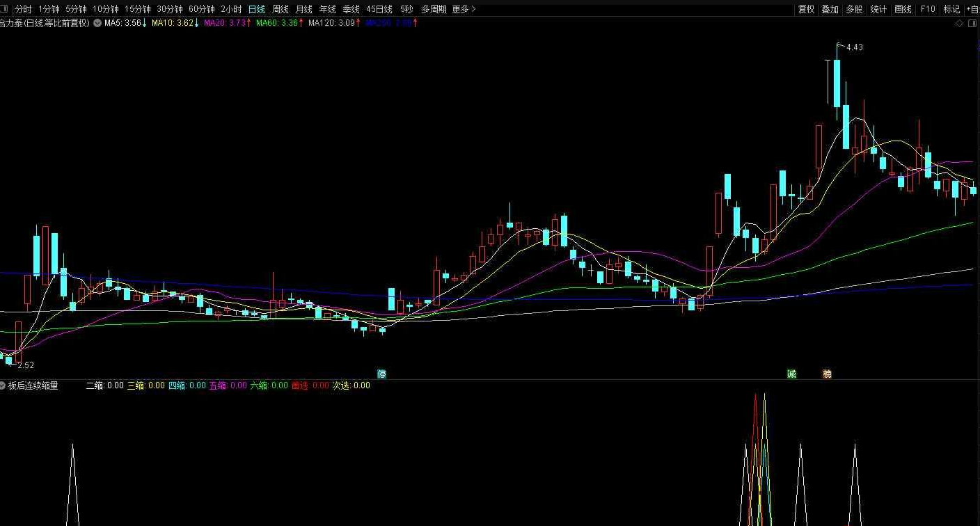Click the small icon left of 分时

[x=5, y=9]
